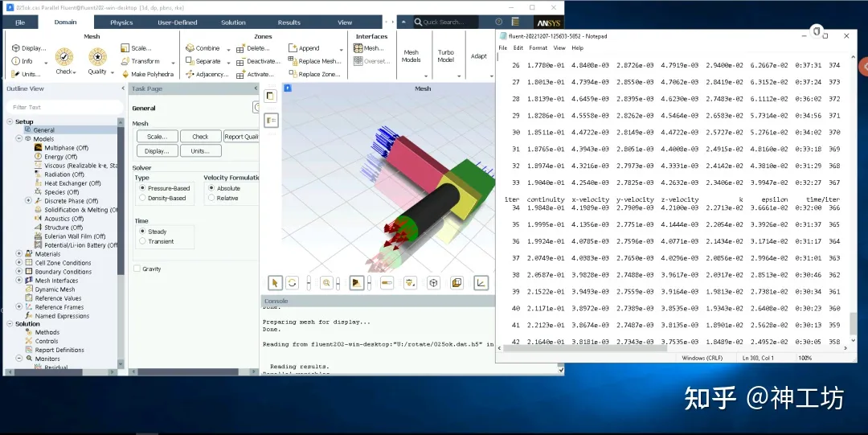Click the Scale... button in Task Page

coord(158,137)
